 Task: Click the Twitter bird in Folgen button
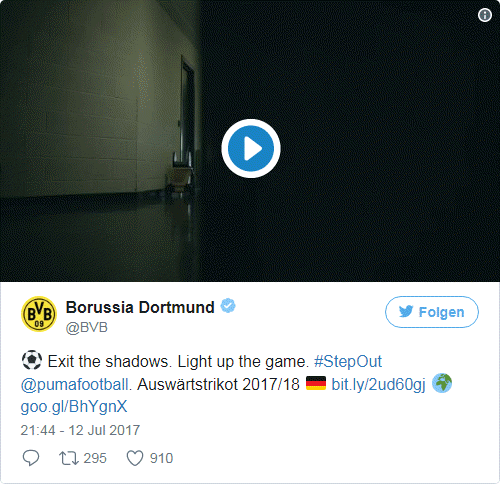pos(406,312)
